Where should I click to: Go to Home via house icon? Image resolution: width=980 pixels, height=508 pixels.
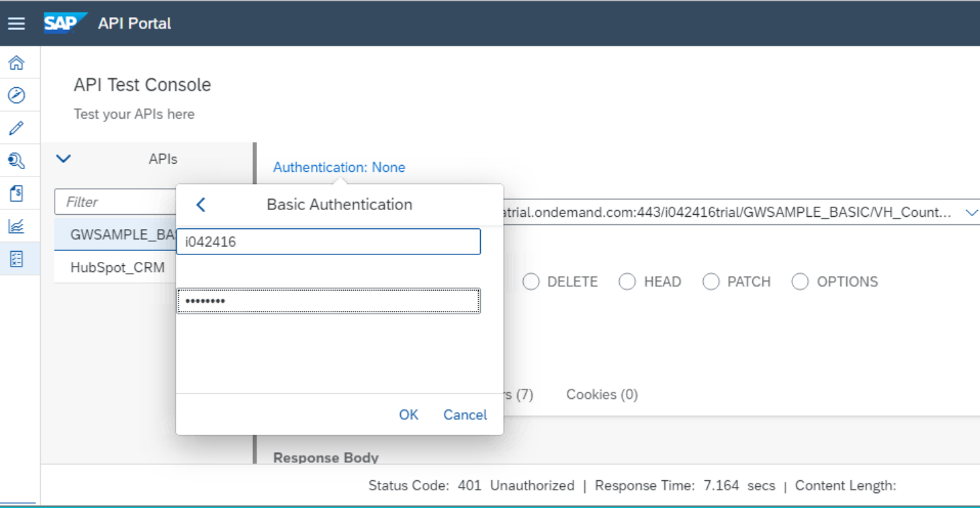16,63
